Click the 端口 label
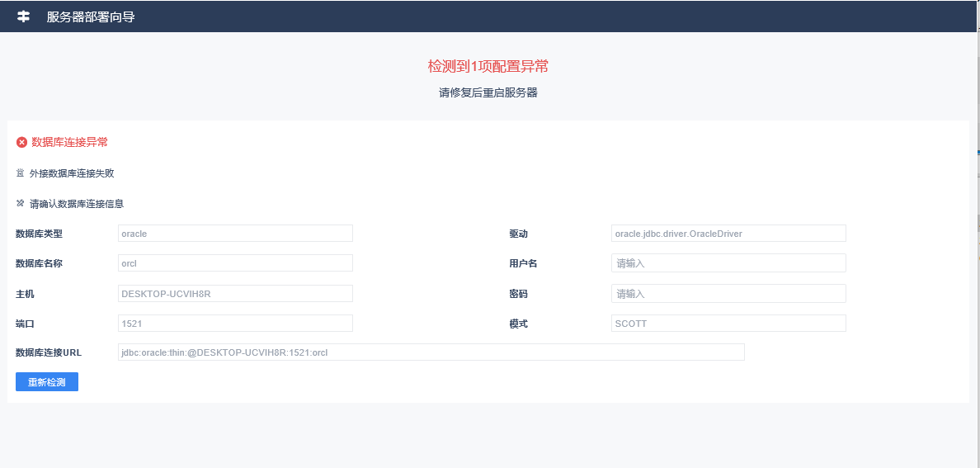The width and height of the screenshot is (980, 468). pyautogui.click(x=25, y=324)
